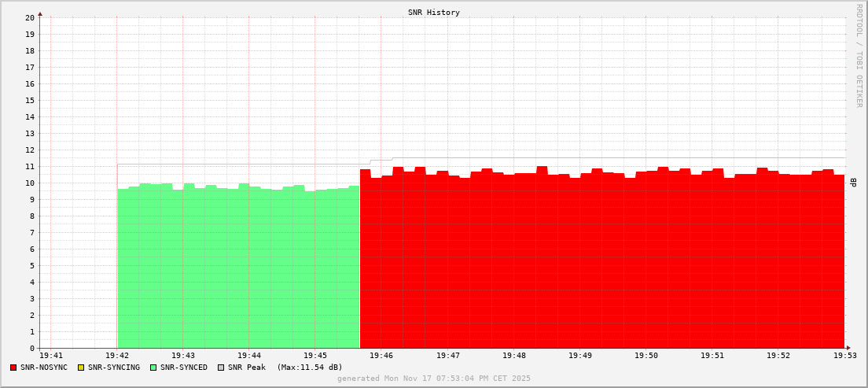The image size is (868, 388).
Task: Click the RRDTOOL / TOBI OETIKER watermark
Action: pyautogui.click(x=859, y=56)
